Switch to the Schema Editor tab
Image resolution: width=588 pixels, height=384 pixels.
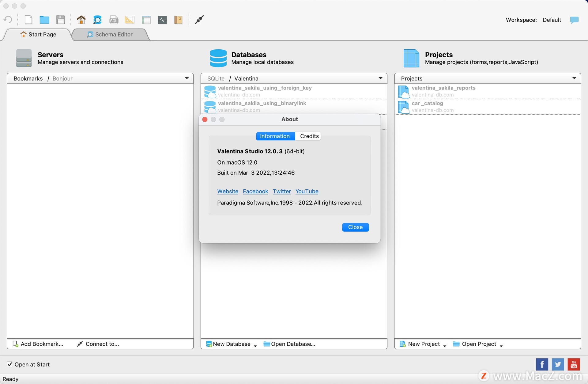(x=110, y=35)
